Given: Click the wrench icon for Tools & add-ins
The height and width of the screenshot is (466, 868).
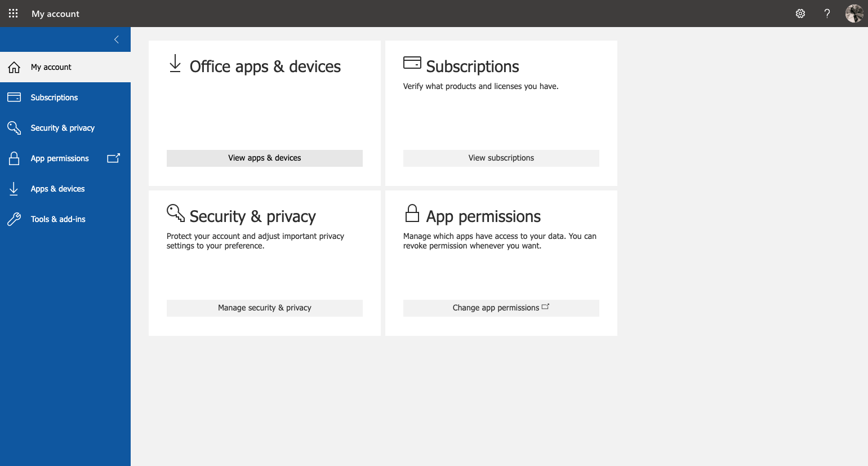Looking at the screenshot, I should click(x=14, y=219).
